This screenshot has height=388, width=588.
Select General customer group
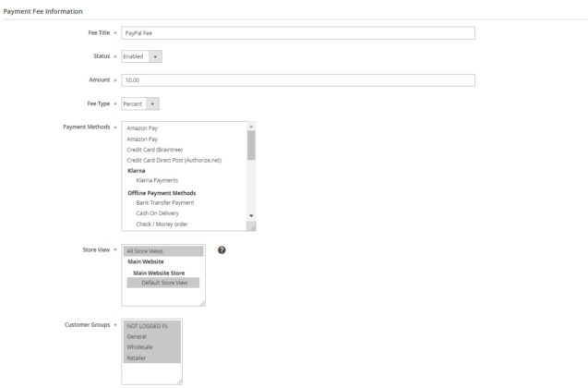pyautogui.click(x=152, y=336)
